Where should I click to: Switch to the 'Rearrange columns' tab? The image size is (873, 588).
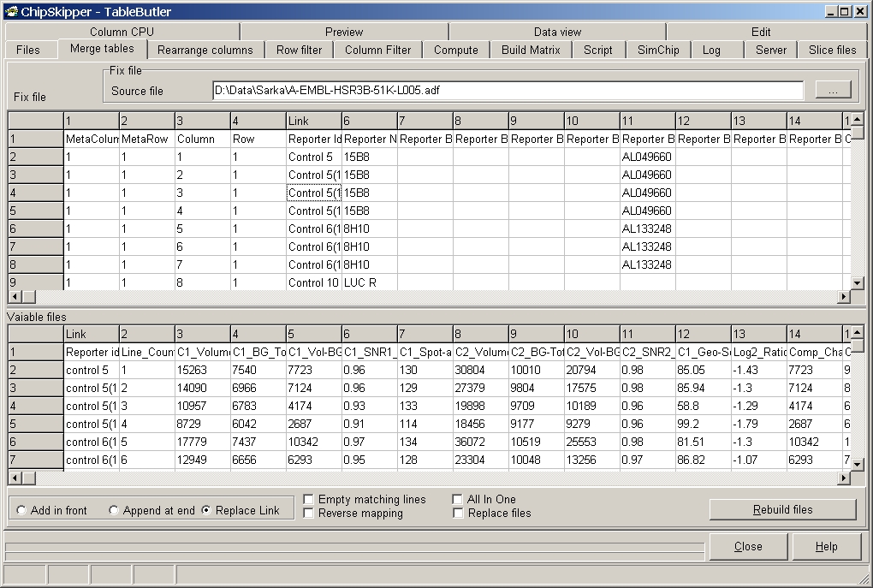205,50
